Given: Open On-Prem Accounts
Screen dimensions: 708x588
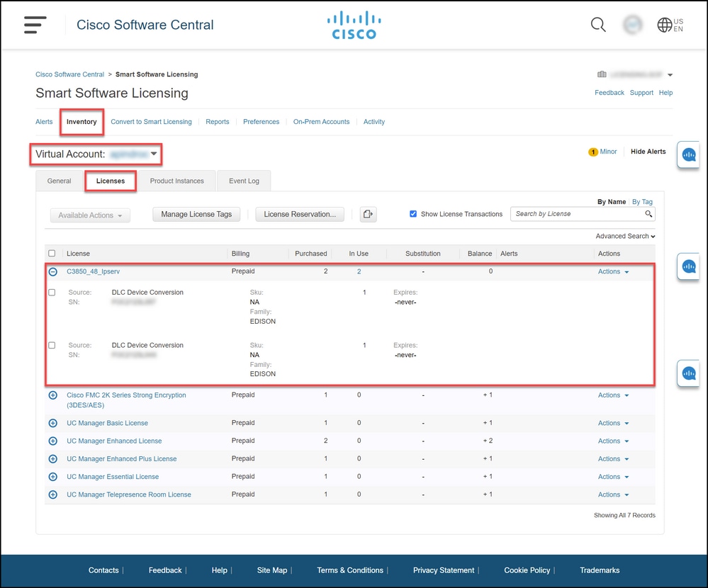Looking at the screenshot, I should pyautogui.click(x=321, y=122).
